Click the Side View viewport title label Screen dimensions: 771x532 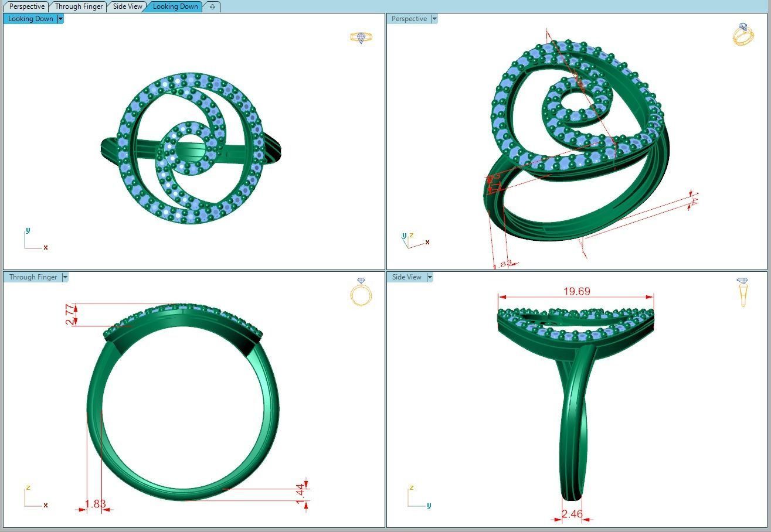click(407, 277)
